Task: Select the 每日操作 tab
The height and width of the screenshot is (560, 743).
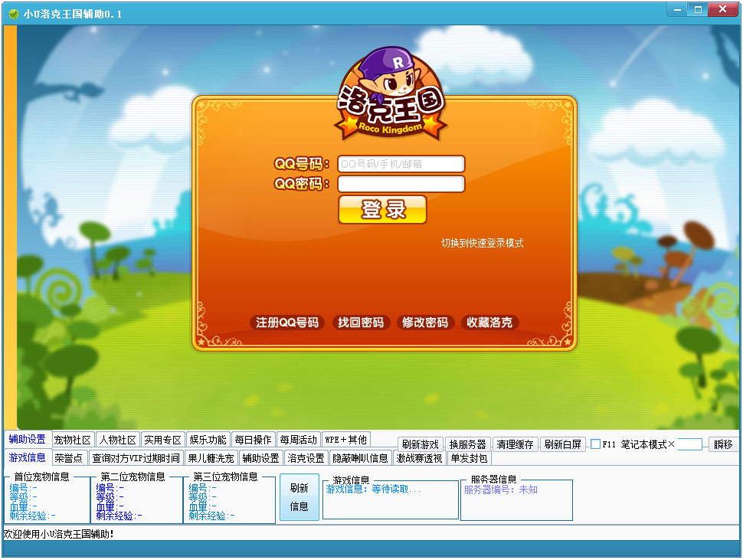Action: pyautogui.click(x=253, y=440)
